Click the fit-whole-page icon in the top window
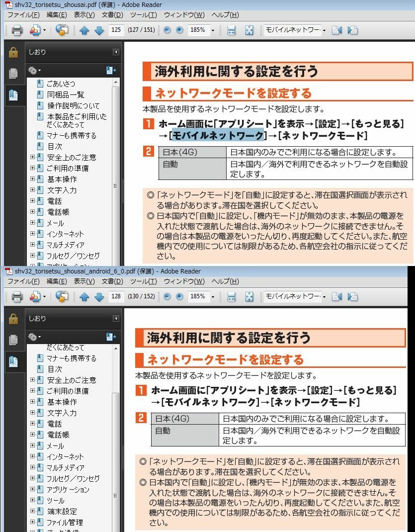The width and height of the screenshot is (415, 532). click(x=249, y=30)
